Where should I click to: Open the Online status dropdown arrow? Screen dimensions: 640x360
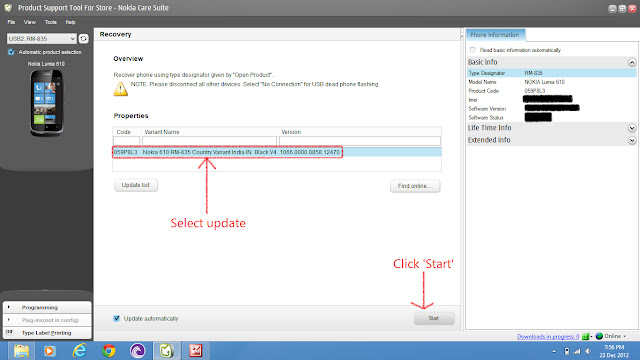tap(625, 336)
